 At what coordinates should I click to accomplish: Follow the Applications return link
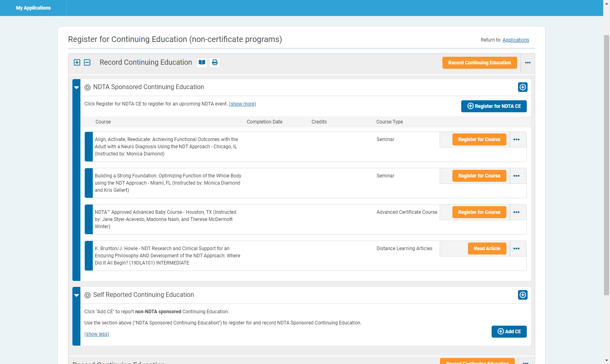point(516,40)
